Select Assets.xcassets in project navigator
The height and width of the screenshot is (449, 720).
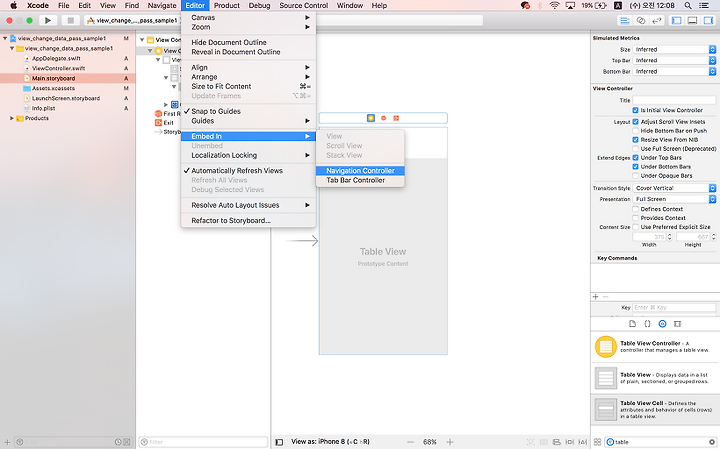click(53, 88)
